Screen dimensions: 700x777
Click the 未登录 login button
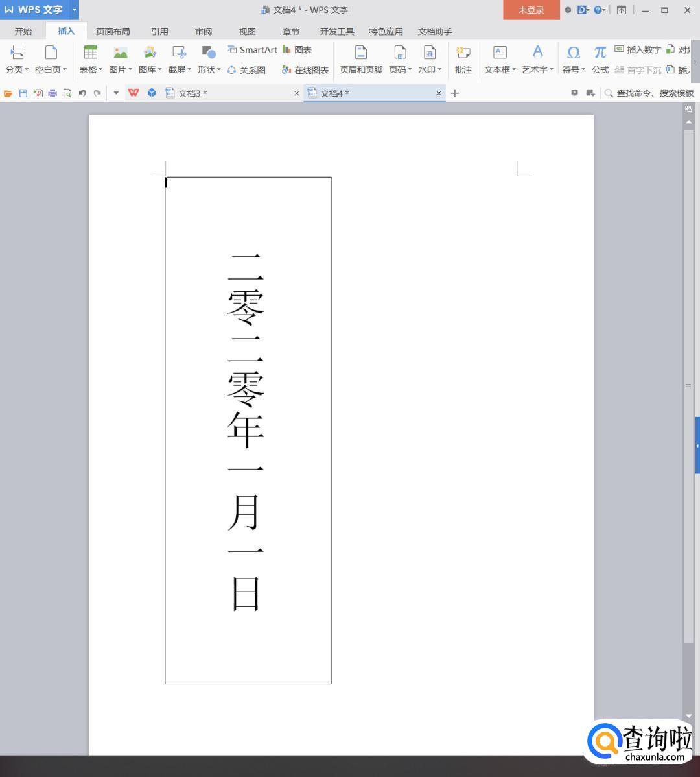(531, 10)
